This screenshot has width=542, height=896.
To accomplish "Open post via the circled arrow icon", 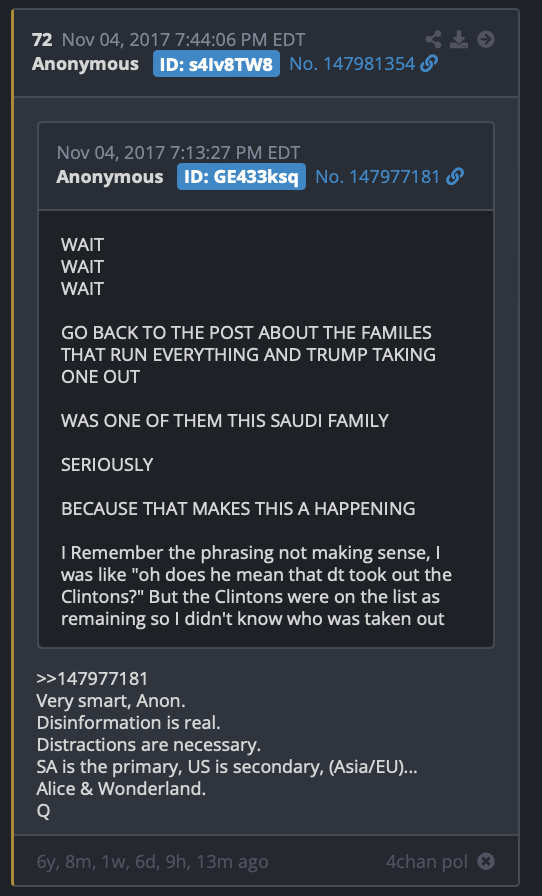I will 485,39.
